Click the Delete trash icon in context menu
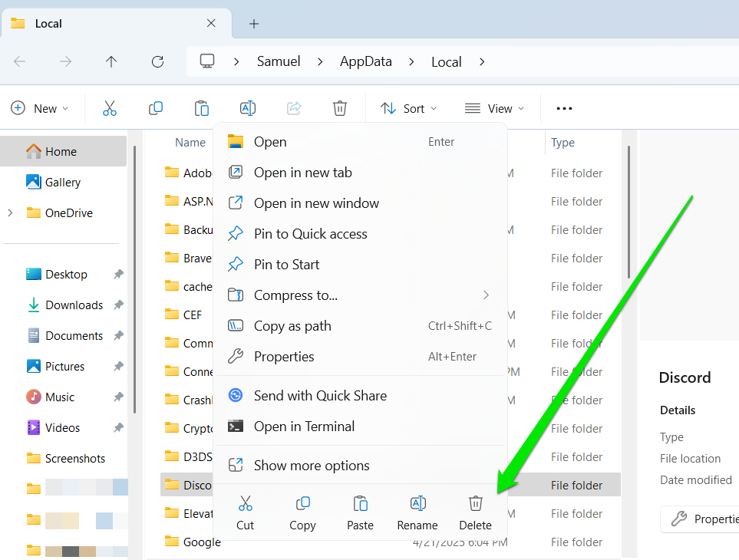Screen dimensions: 739x560 [x=475, y=504]
